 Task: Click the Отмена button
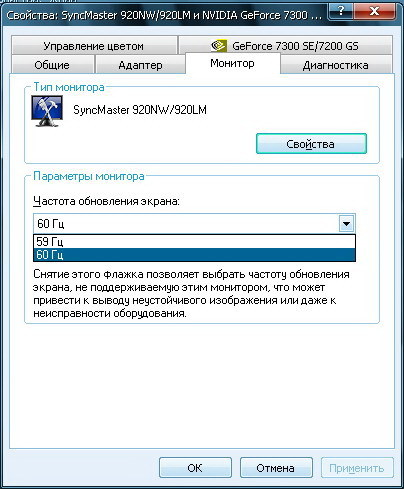pos(276,468)
